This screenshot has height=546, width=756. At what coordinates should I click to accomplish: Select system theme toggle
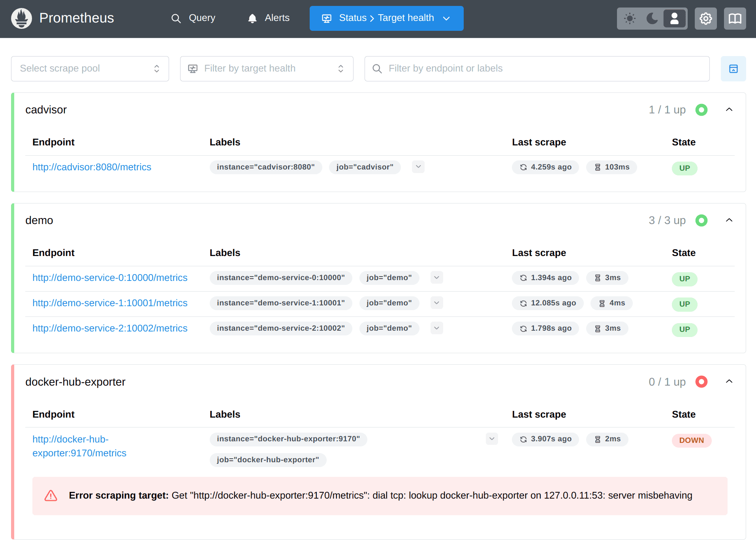(x=674, y=18)
